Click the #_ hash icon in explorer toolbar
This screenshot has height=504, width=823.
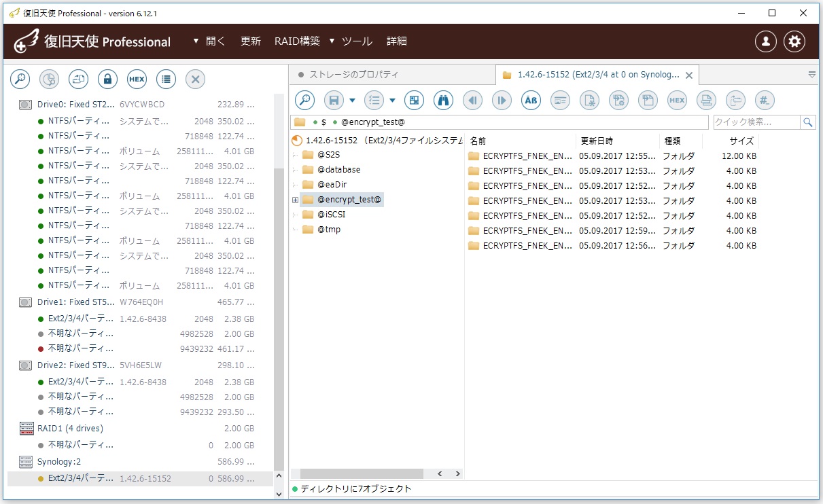(x=765, y=101)
